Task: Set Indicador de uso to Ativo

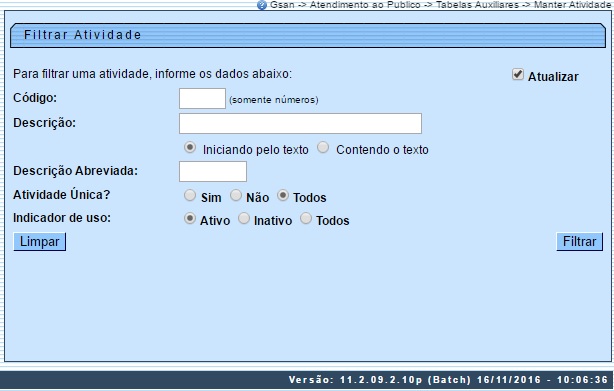Action: click(x=190, y=218)
